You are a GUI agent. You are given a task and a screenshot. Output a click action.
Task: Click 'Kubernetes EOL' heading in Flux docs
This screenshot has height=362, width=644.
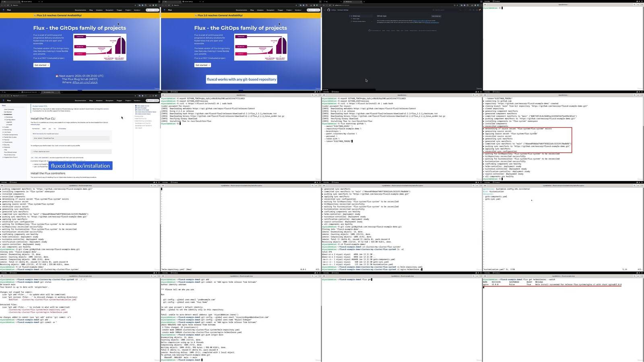point(40,106)
